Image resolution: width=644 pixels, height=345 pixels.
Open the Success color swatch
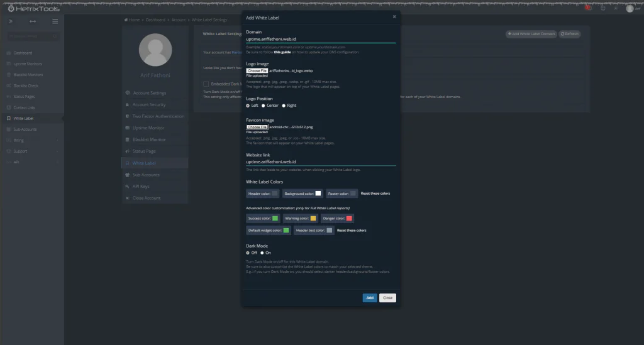click(275, 219)
